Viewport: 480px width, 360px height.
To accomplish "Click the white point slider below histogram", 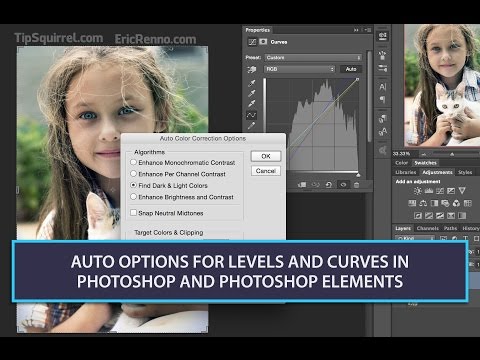I will (x=358, y=175).
